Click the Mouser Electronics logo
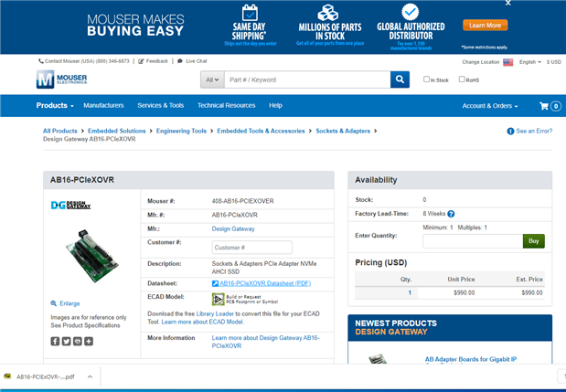The image size is (566, 392). coord(62,79)
